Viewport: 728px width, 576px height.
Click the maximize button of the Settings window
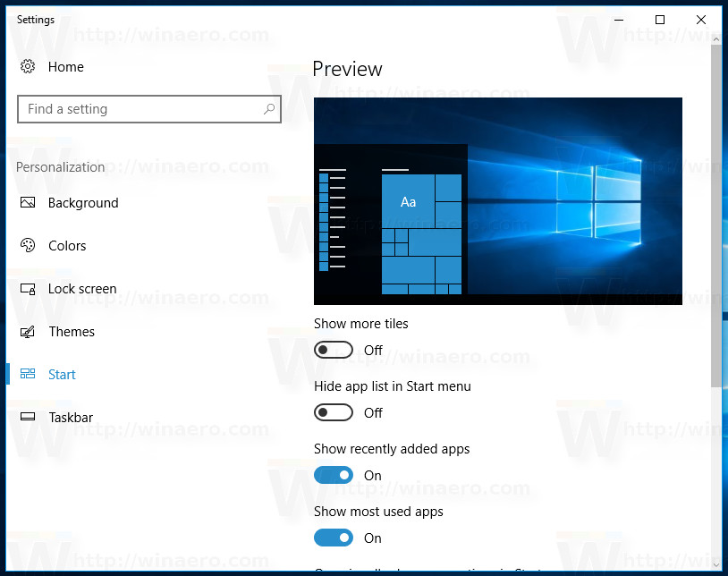659,19
